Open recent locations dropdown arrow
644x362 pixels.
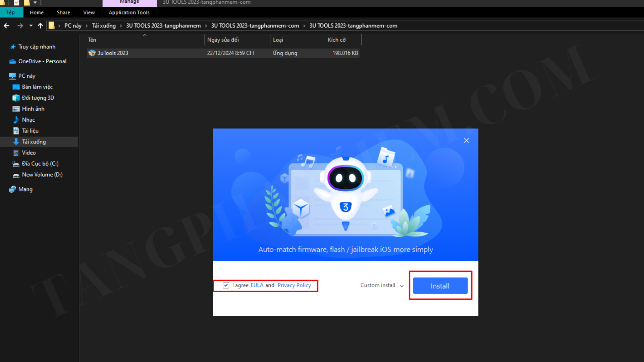click(x=31, y=26)
